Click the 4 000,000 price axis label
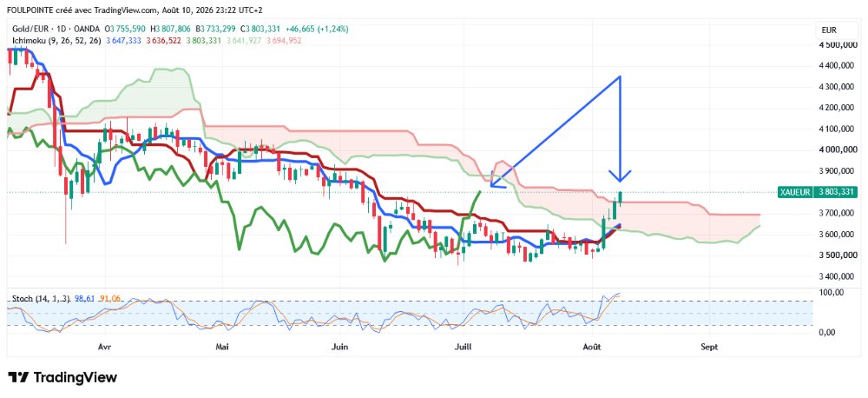The height and width of the screenshot is (398, 868). coord(837,149)
